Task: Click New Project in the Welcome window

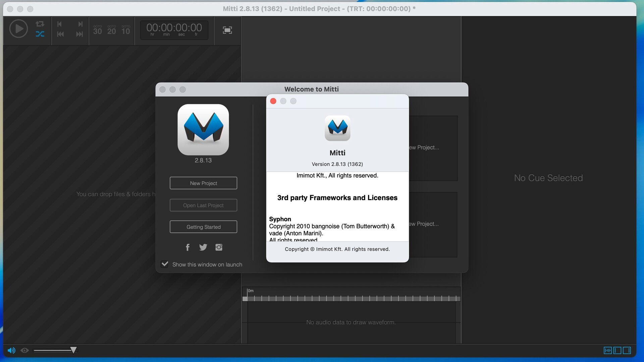Action: [x=203, y=183]
